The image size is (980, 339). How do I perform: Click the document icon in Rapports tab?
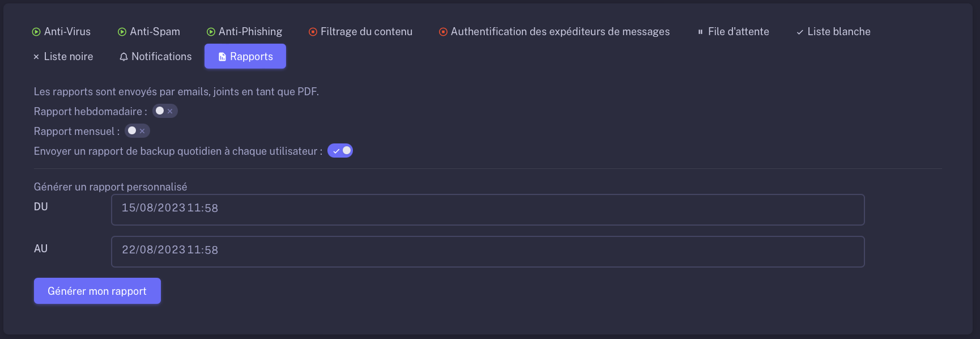(222, 57)
